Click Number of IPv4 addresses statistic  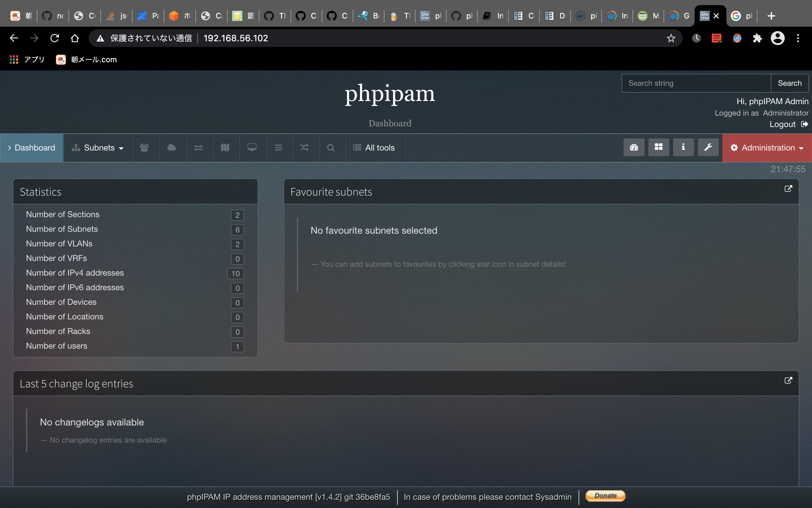click(135, 273)
